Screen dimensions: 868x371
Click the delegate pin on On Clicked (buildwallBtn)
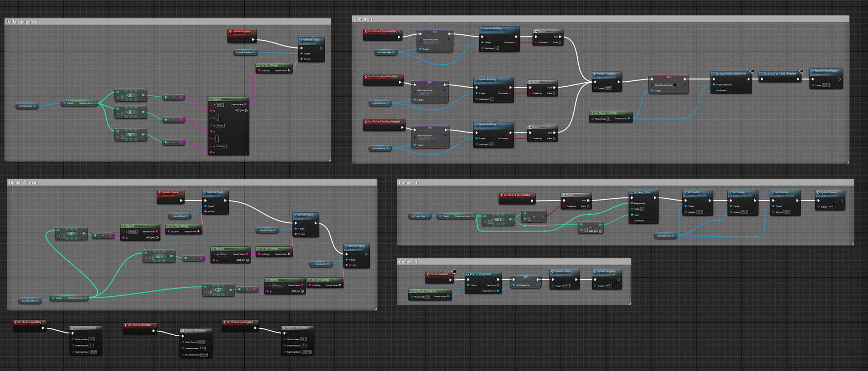tap(400, 32)
